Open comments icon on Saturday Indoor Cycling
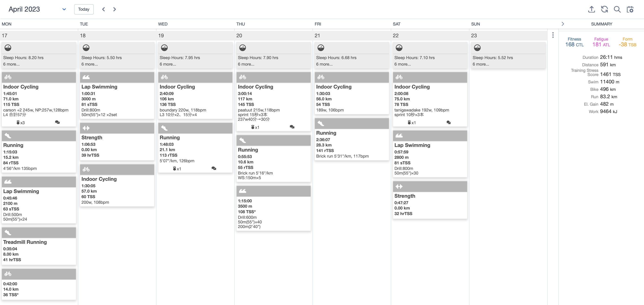This screenshot has width=644, height=305. 448,122
